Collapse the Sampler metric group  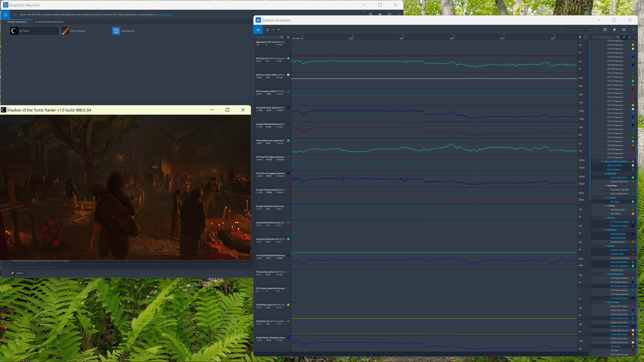pyautogui.click(x=605, y=246)
